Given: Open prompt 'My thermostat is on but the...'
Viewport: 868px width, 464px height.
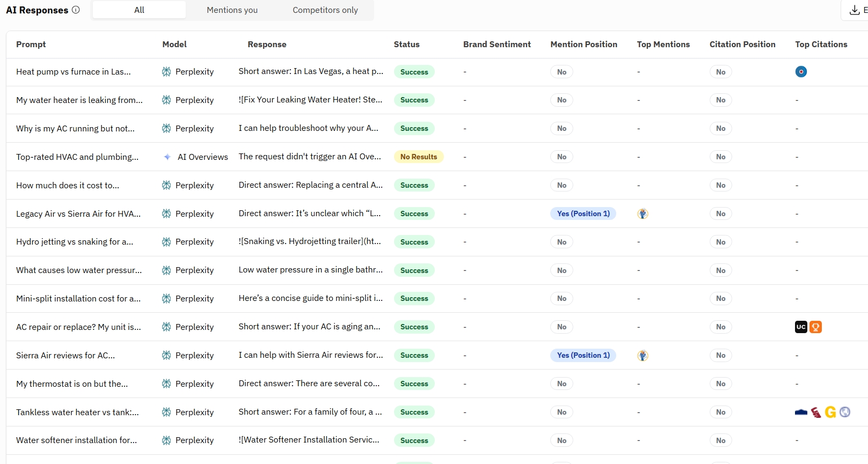Looking at the screenshot, I should [x=72, y=384].
